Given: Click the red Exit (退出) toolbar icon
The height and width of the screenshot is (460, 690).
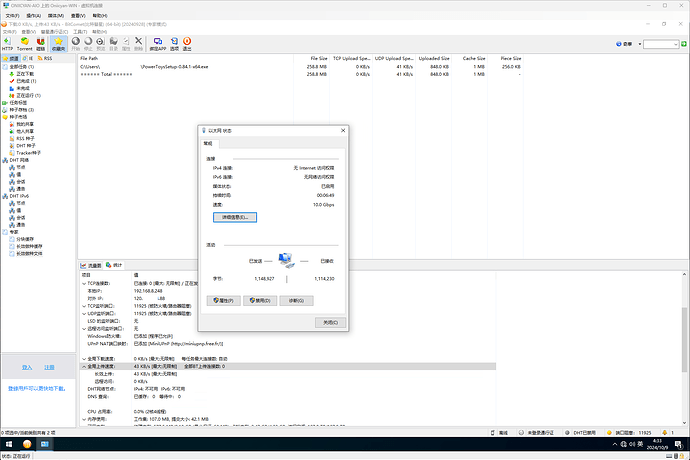Looking at the screenshot, I should (x=187, y=44).
